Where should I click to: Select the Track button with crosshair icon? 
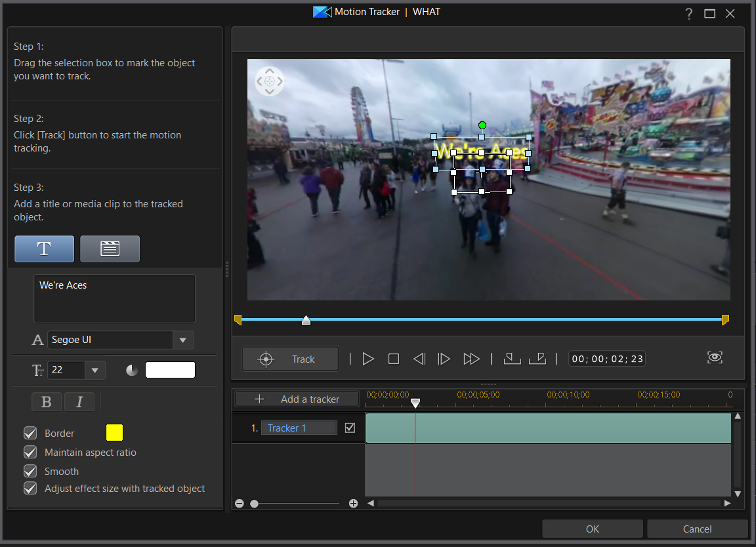pos(290,359)
